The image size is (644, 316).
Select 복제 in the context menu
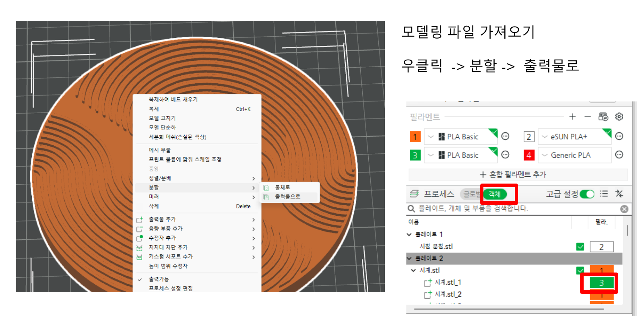point(197,109)
